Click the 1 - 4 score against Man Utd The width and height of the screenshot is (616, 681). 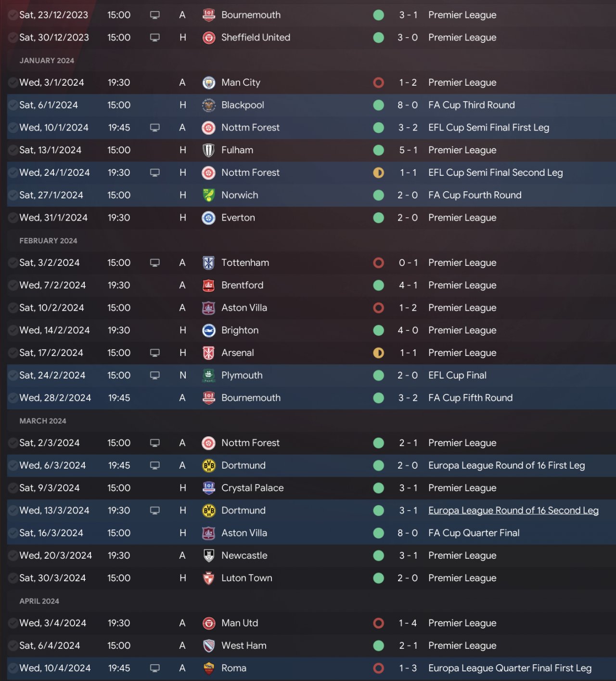[407, 623]
